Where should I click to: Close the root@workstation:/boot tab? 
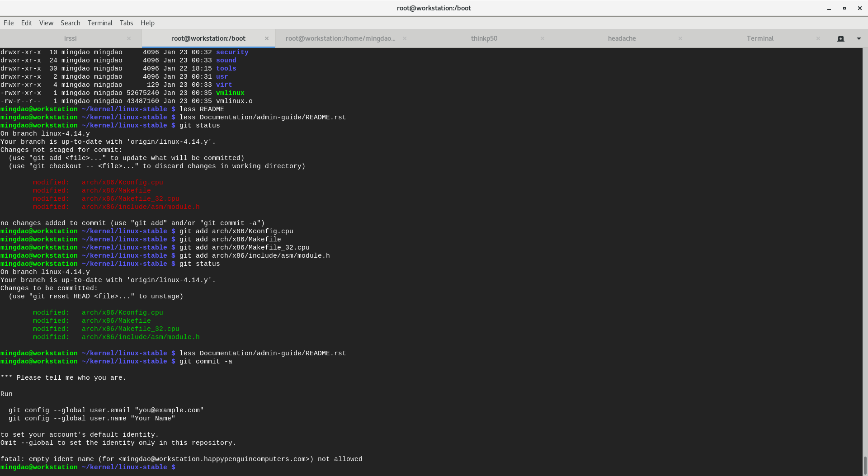267,38
